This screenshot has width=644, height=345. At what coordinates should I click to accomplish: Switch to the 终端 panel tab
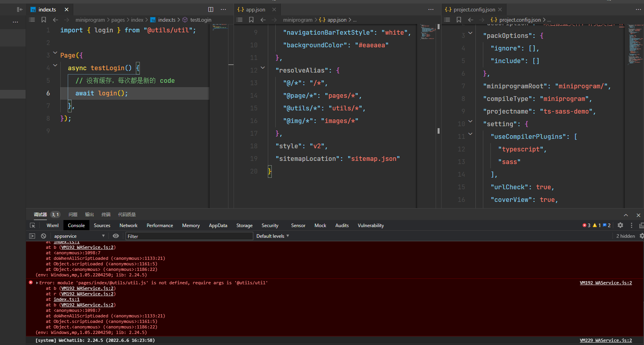click(x=106, y=215)
